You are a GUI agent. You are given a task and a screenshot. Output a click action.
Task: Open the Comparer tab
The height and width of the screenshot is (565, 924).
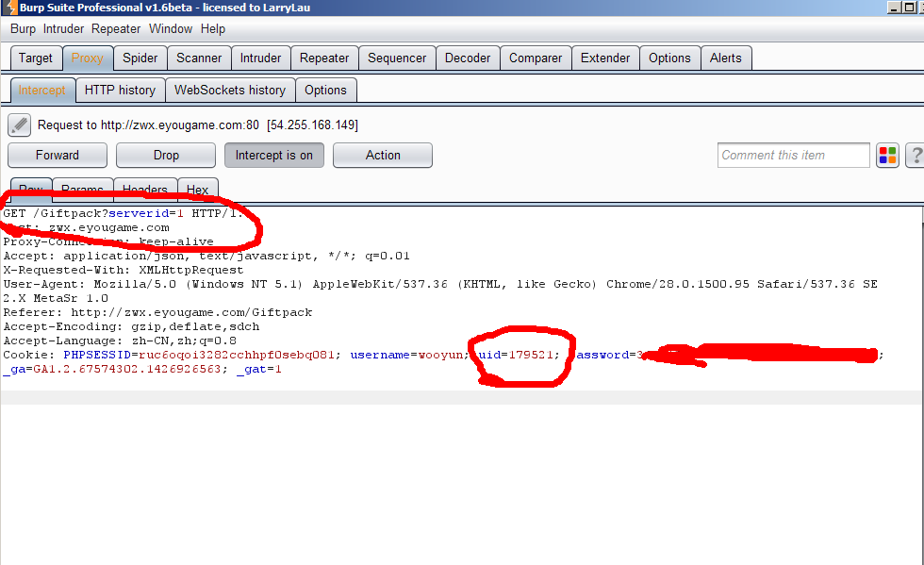[x=536, y=58]
